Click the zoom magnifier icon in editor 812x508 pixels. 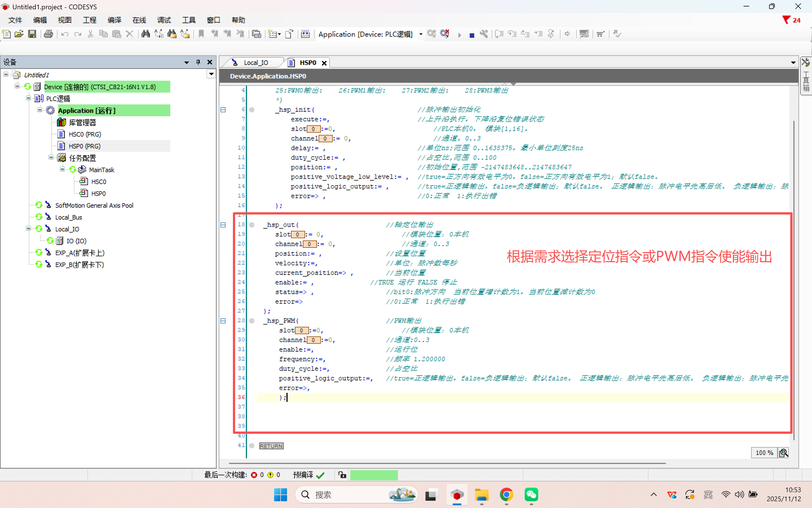[x=784, y=453]
